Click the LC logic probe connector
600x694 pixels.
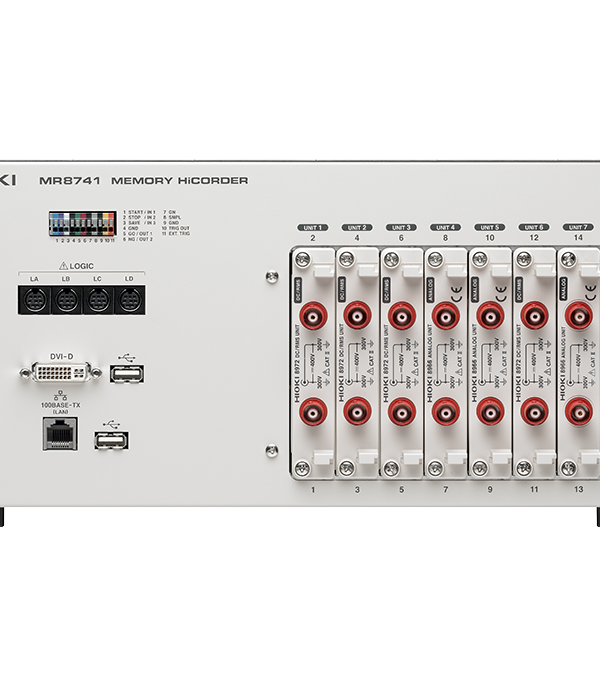tap(97, 301)
